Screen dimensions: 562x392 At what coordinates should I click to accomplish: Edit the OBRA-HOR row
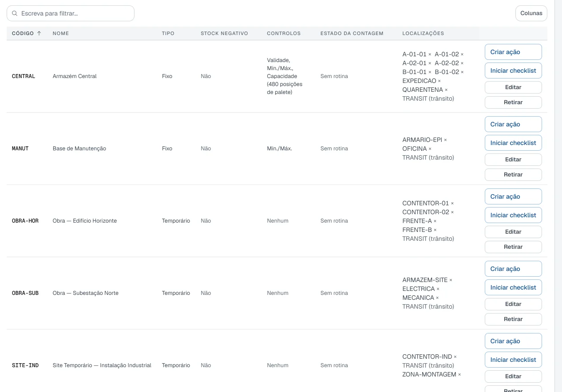[513, 232]
